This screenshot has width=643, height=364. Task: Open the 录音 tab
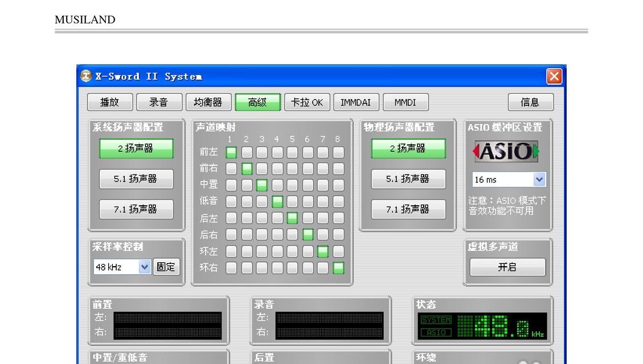click(x=159, y=102)
